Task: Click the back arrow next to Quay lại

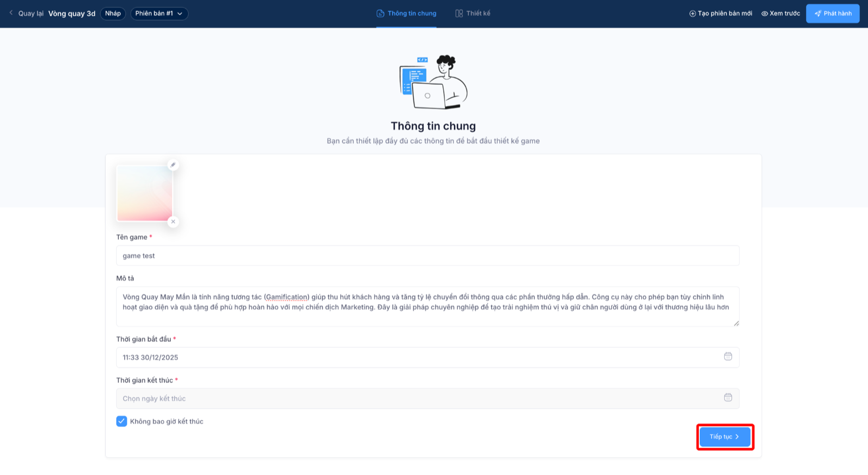Action: (11, 13)
